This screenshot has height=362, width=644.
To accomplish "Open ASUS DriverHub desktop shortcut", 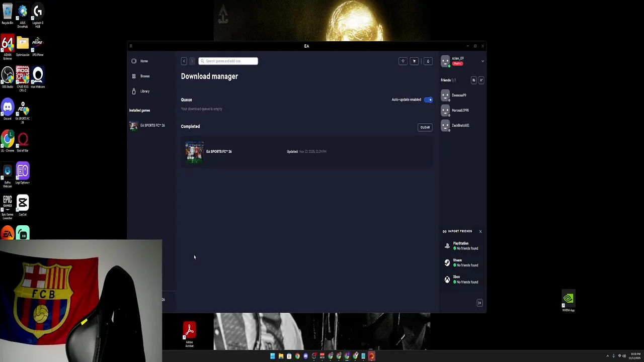I will tap(23, 16).
